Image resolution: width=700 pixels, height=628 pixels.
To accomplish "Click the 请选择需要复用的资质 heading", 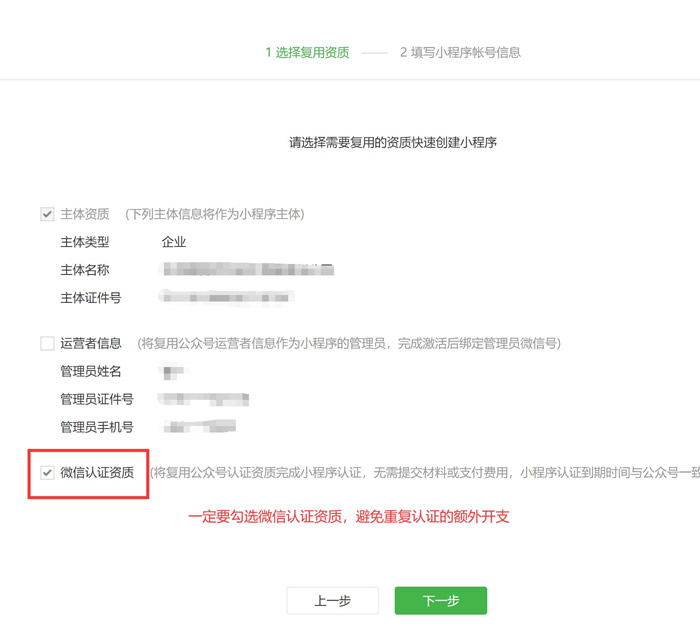I will (393, 143).
